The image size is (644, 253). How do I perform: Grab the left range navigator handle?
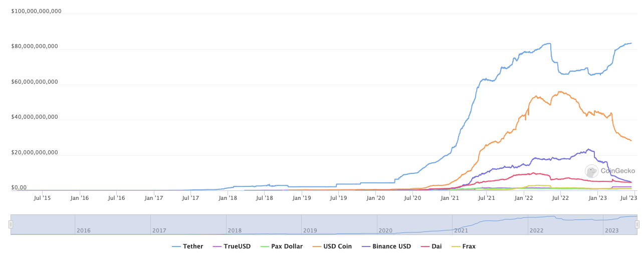(10, 225)
